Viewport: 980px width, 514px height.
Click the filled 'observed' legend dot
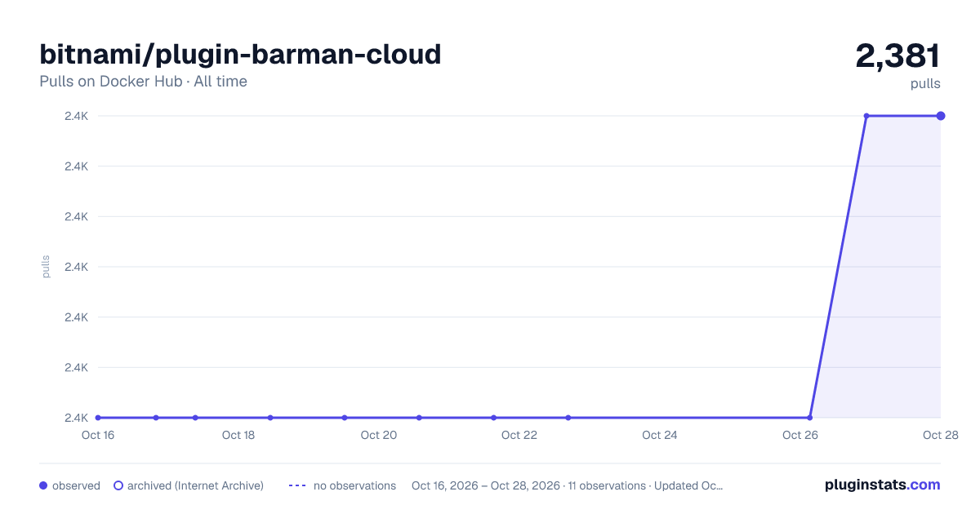pos(43,485)
